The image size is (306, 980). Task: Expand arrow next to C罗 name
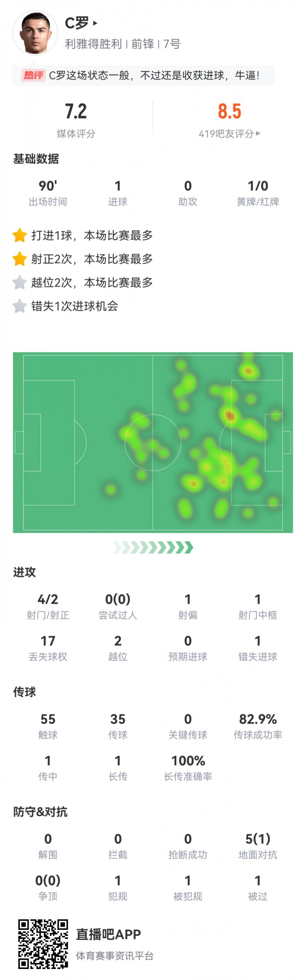coord(95,23)
